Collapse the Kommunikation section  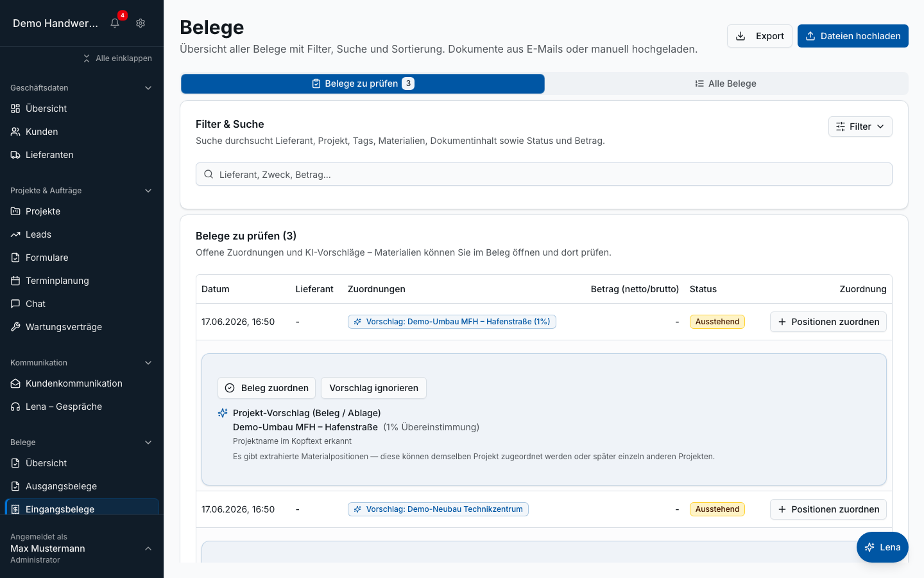[x=148, y=363]
